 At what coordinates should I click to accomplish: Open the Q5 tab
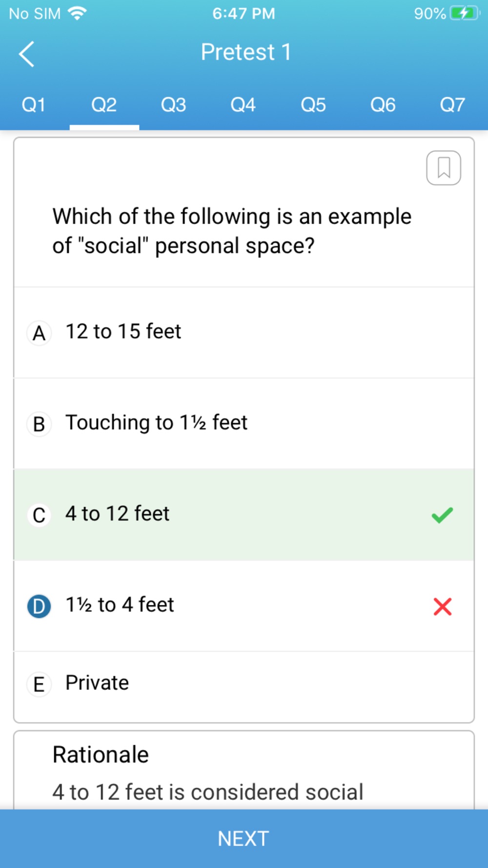coord(313,105)
